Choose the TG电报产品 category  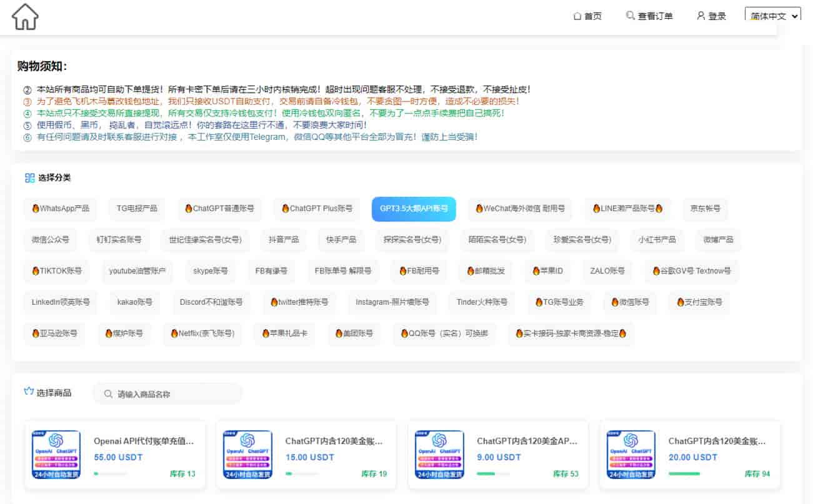tap(137, 209)
